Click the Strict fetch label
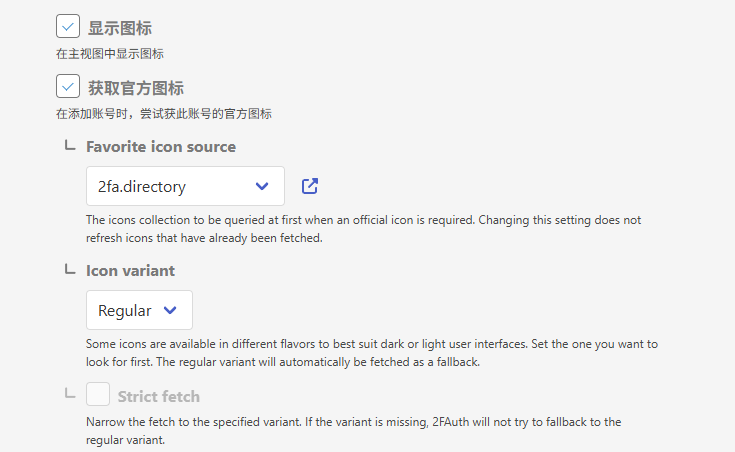 coord(159,396)
